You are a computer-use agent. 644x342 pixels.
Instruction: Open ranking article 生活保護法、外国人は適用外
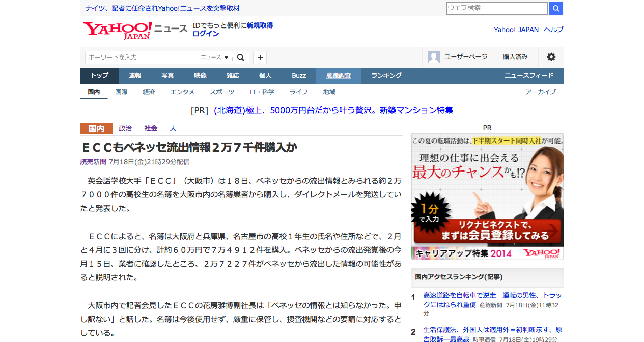pyautogui.click(x=492, y=334)
